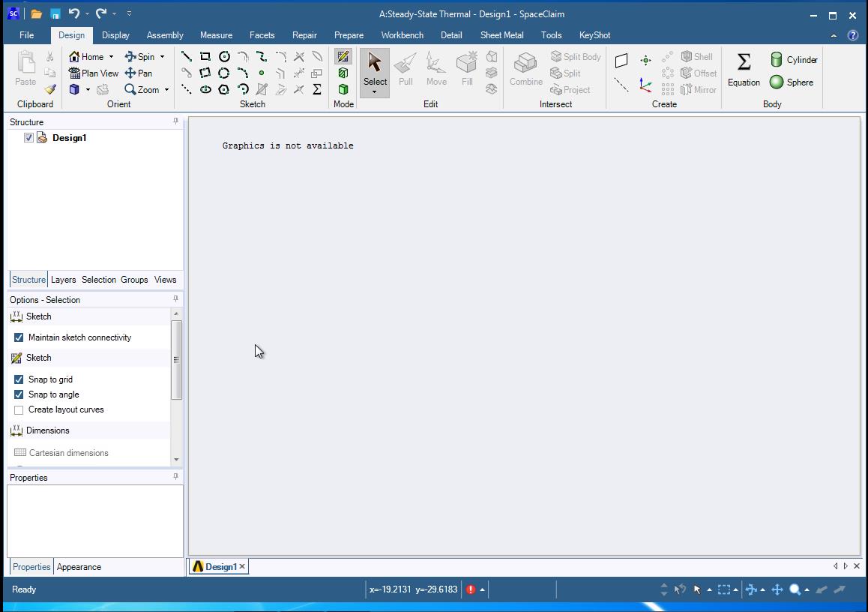Click the Undo arrow icon
The height and width of the screenshot is (612, 868).
coord(74,13)
